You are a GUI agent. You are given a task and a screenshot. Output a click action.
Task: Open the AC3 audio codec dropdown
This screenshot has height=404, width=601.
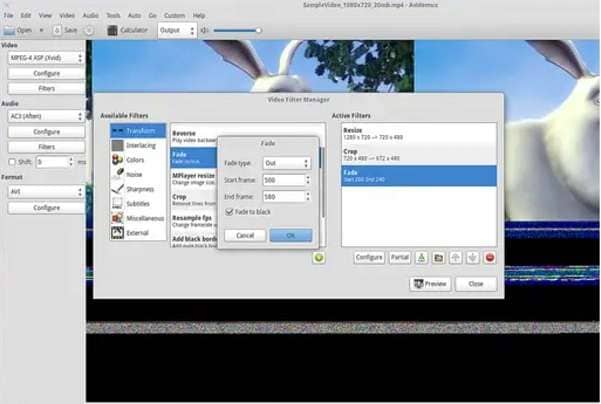46,116
